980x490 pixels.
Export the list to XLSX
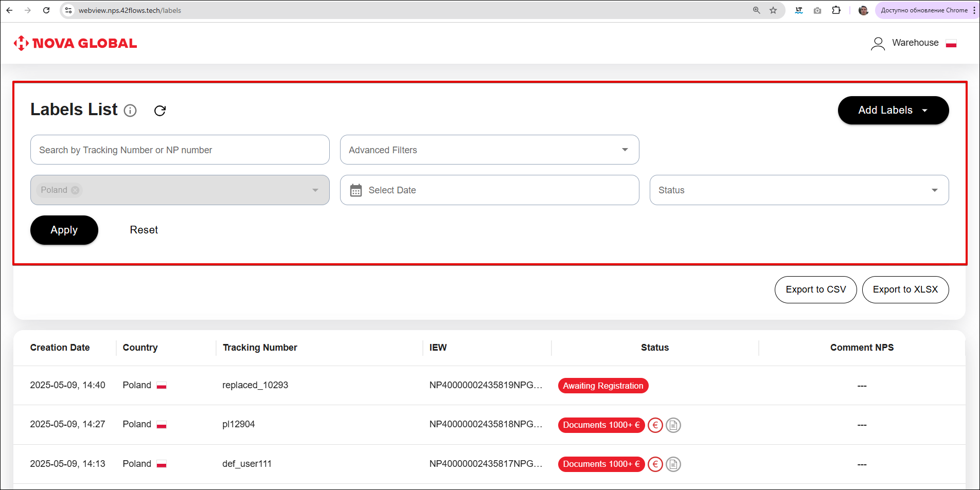click(905, 289)
